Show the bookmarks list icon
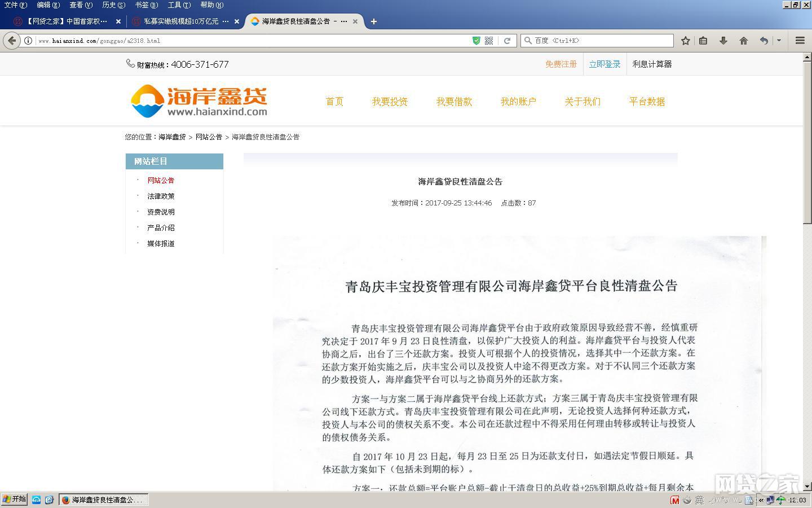This screenshot has height=508, width=812. (703, 41)
